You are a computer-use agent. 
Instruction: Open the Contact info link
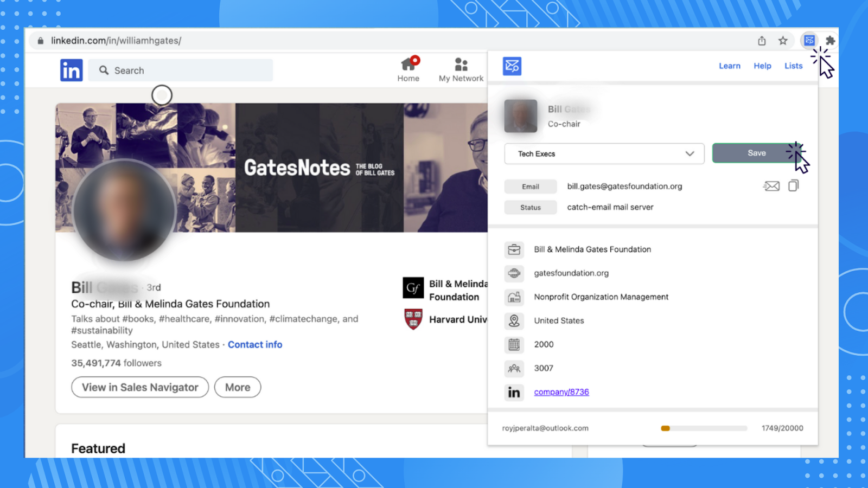pos(255,344)
